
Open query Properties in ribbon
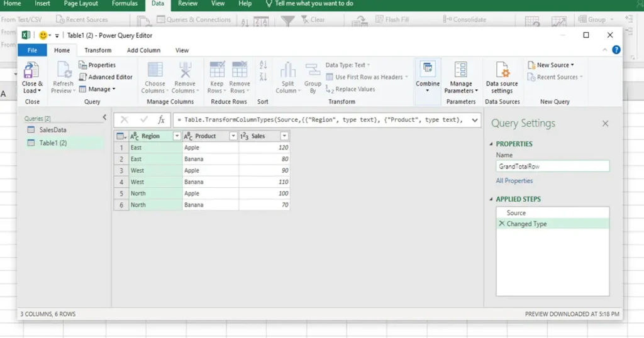(97, 65)
